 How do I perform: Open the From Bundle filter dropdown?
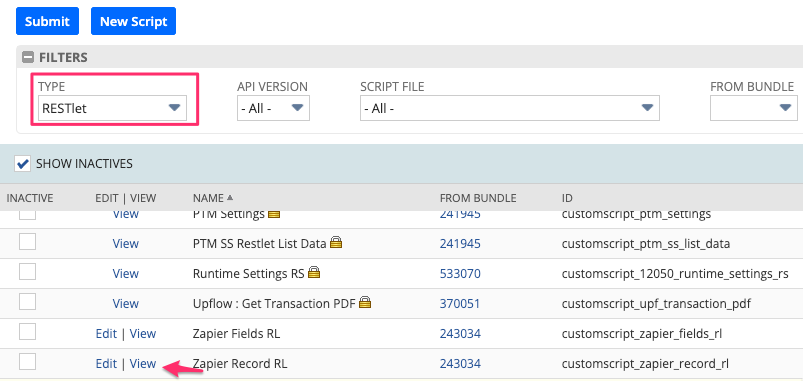coord(754,108)
